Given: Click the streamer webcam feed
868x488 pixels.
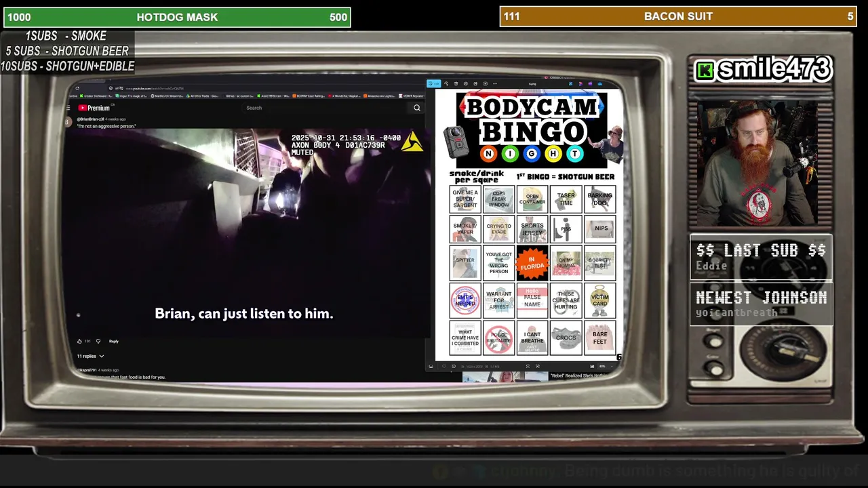Looking at the screenshot, I should coord(759,163).
